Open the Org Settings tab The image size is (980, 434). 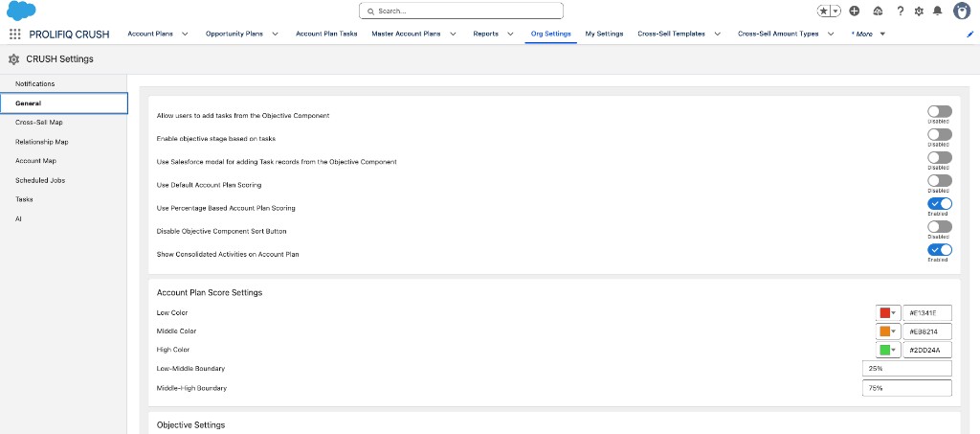click(550, 34)
